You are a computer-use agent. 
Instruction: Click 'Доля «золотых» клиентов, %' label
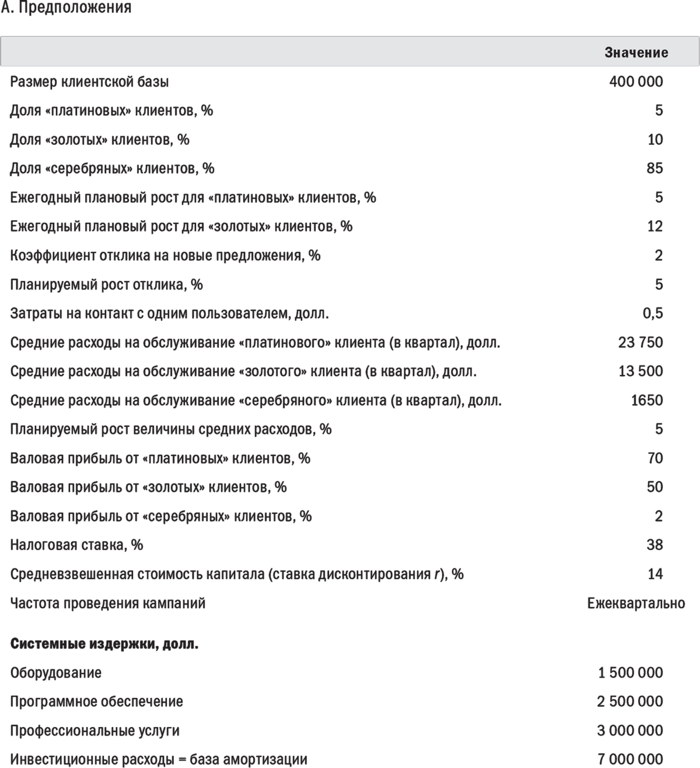(x=100, y=139)
